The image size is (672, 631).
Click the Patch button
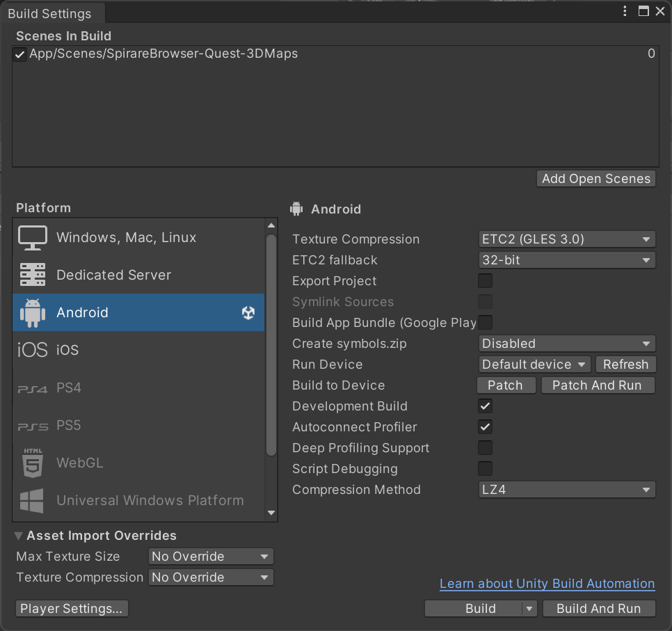coord(506,385)
